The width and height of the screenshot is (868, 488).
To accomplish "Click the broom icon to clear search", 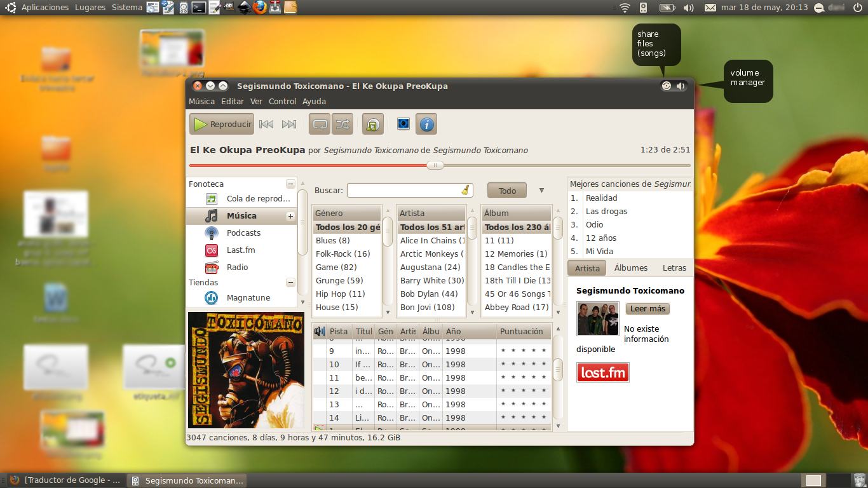I will point(465,190).
